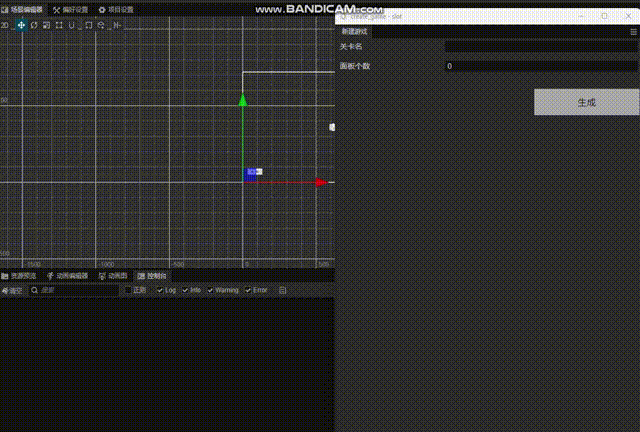Select the move transform tool
The height and width of the screenshot is (432, 640).
[x=21, y=25]
